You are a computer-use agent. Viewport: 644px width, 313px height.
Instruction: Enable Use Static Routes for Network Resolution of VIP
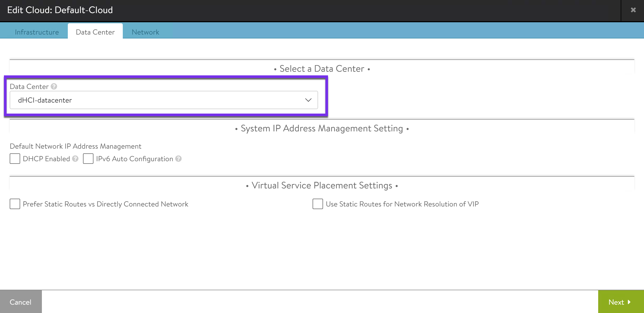pos(318,204)
